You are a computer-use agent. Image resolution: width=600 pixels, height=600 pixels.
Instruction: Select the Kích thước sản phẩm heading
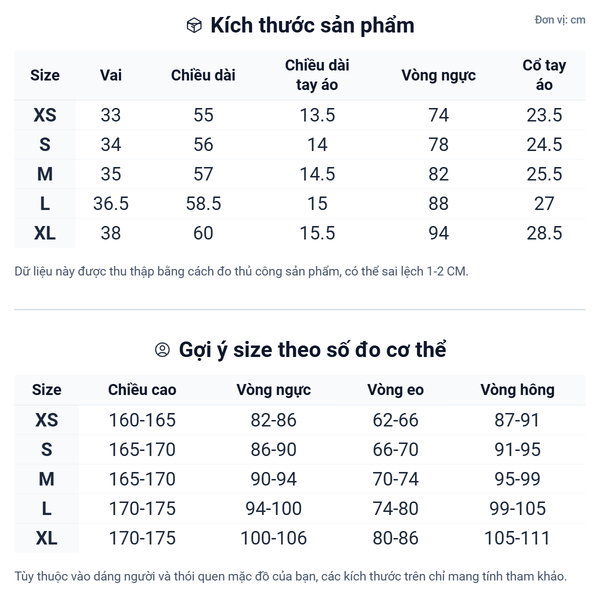coord(312,26)
